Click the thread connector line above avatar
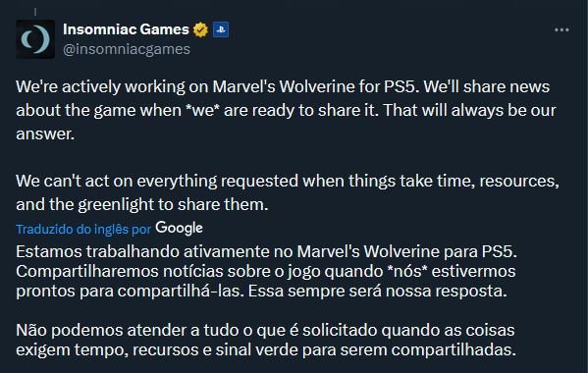Image resolution: width=588 pixels, height=373 pixels. point(35,12)
